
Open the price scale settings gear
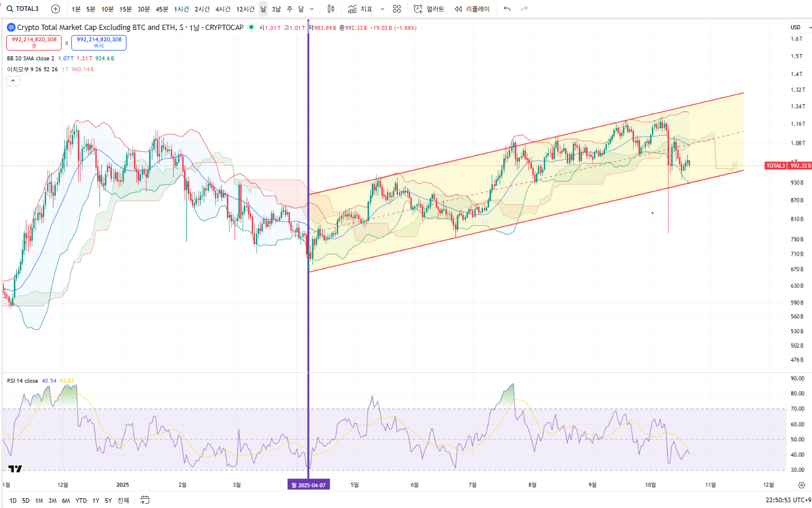(802, 485)
